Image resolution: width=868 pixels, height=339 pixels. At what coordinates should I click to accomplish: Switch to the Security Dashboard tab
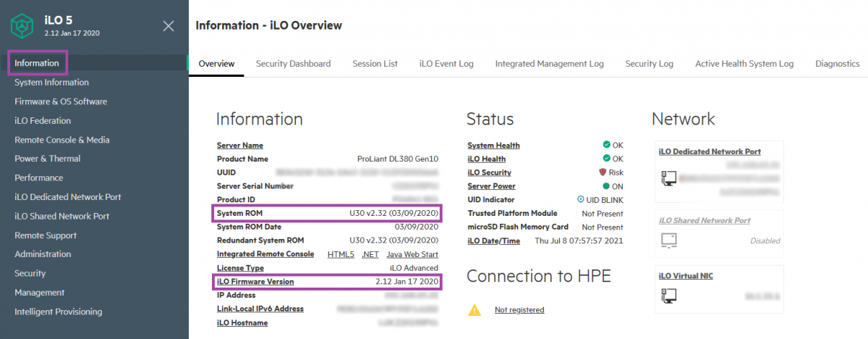point(293,64)
